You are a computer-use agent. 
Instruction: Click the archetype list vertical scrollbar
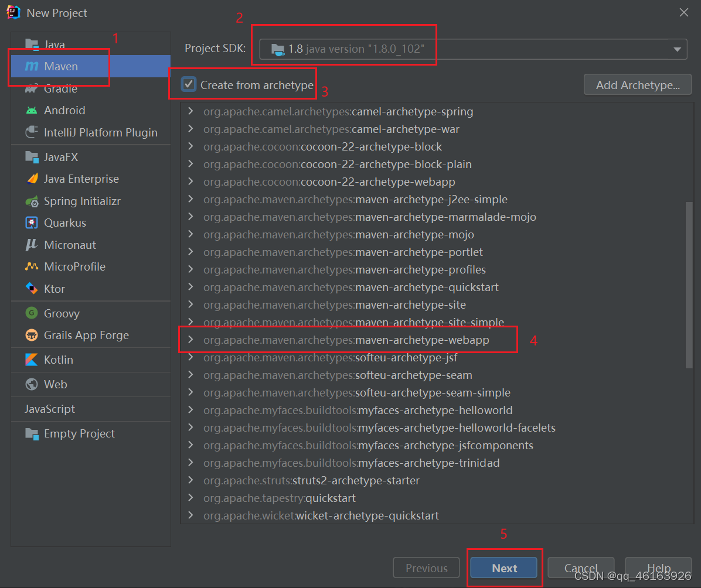(689, 285)
